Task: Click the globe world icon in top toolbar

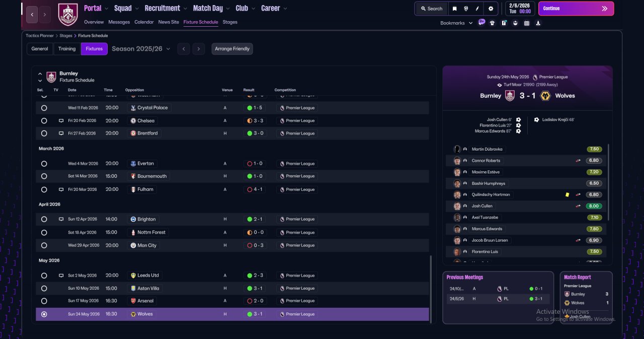Action: point(466,9)
